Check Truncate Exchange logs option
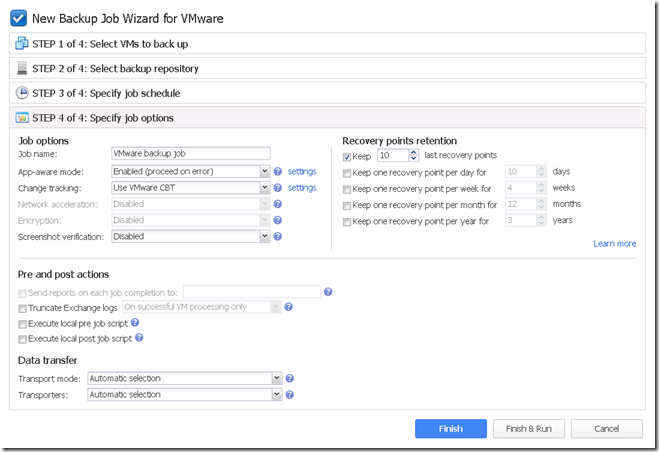The image size is (659, 452). click(22, 309)
